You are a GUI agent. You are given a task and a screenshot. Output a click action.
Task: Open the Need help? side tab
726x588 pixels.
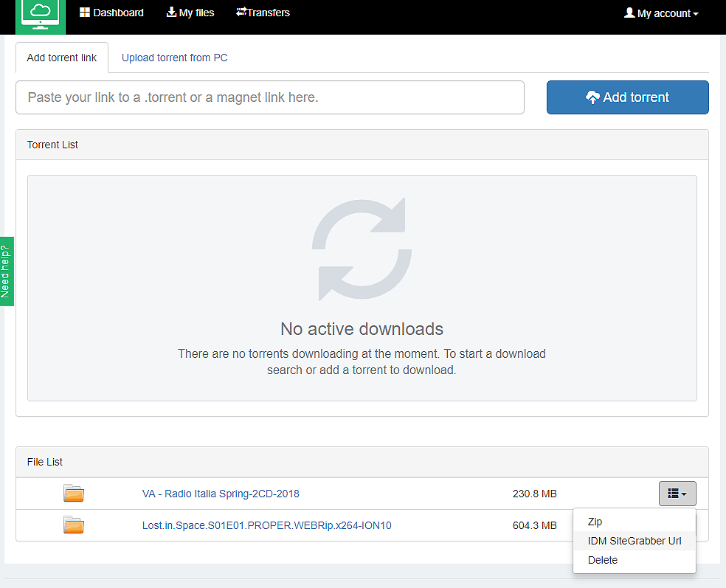[x=7, y=271]
